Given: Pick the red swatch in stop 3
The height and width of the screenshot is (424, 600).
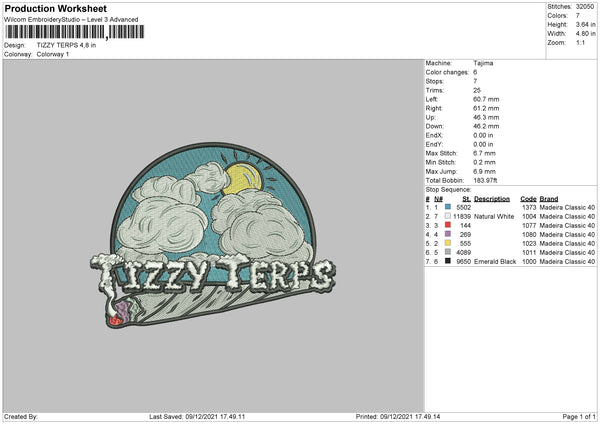Looking at the screenshot, I should click(448, 225).
